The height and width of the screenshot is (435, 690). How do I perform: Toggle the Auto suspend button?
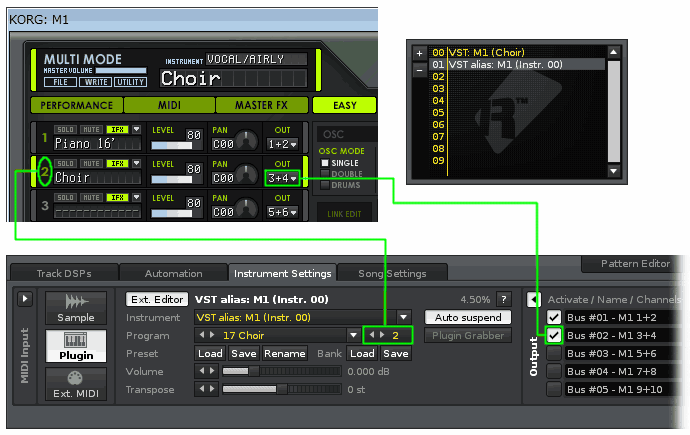point(468,317)
